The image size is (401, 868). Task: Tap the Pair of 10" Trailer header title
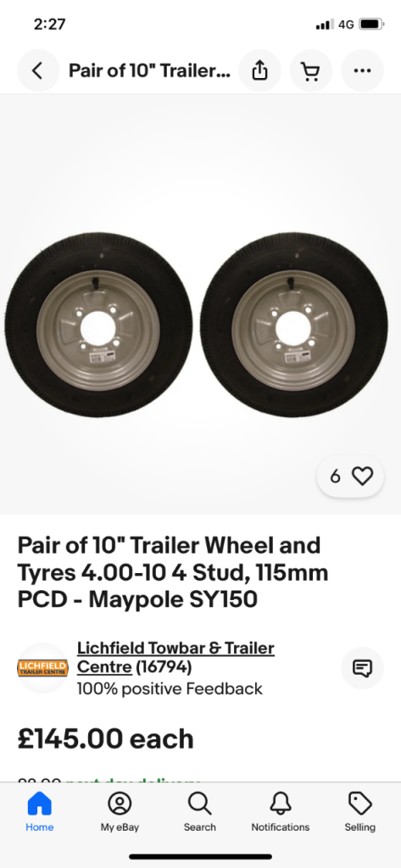149,70
